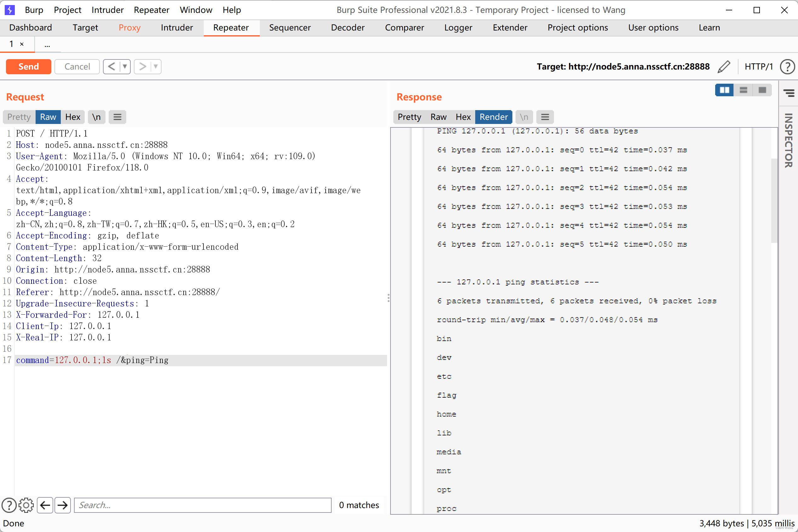Screen dimensions: 798x532
Task: Select top-bottom split layout icon
Action: [x=743, y=90]
